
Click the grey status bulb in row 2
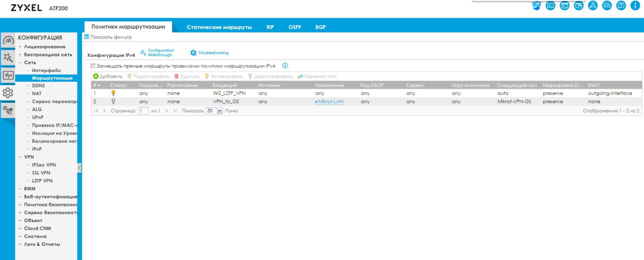(113, 101)
